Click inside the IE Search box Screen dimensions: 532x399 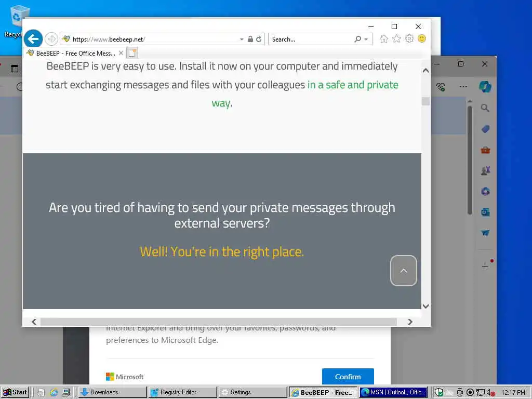coord(311,39)
